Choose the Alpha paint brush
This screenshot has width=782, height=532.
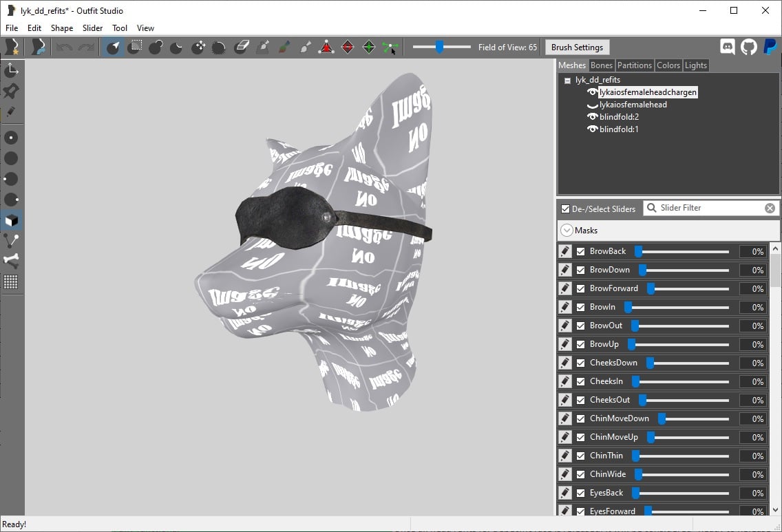click(x=306, y=47)
